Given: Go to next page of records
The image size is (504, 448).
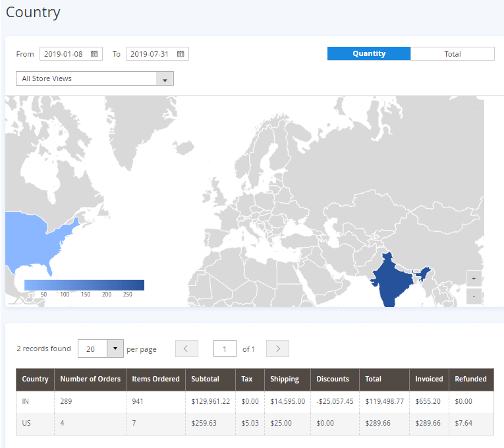Looking at the screenshot, I should pos(278,349).
